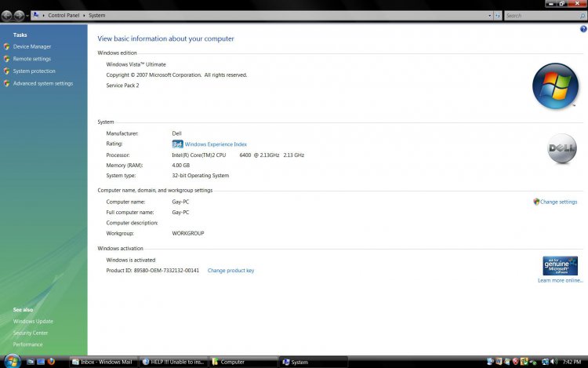Switch to Computer taskbar button
This screenshot has height=368, width=588.
point(244,362)
